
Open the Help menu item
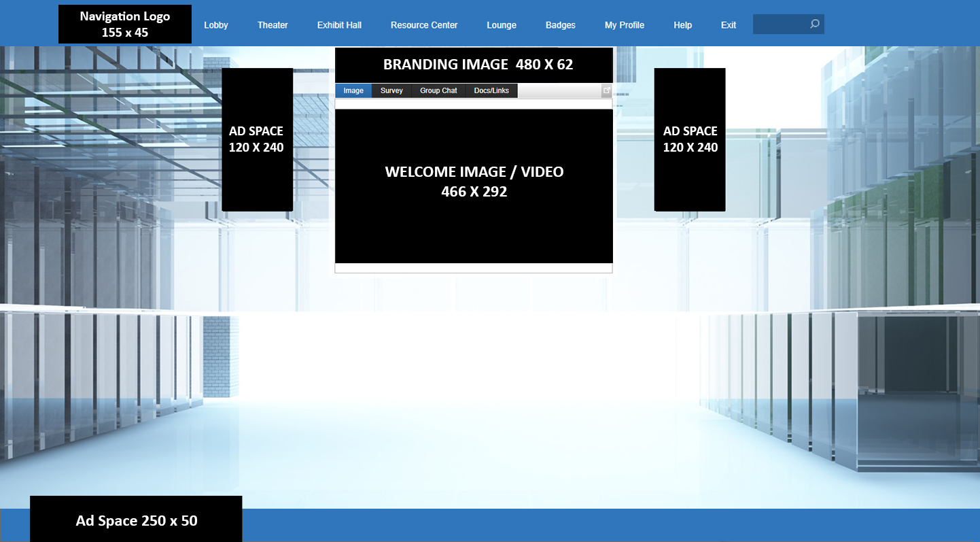coord(683,25)
